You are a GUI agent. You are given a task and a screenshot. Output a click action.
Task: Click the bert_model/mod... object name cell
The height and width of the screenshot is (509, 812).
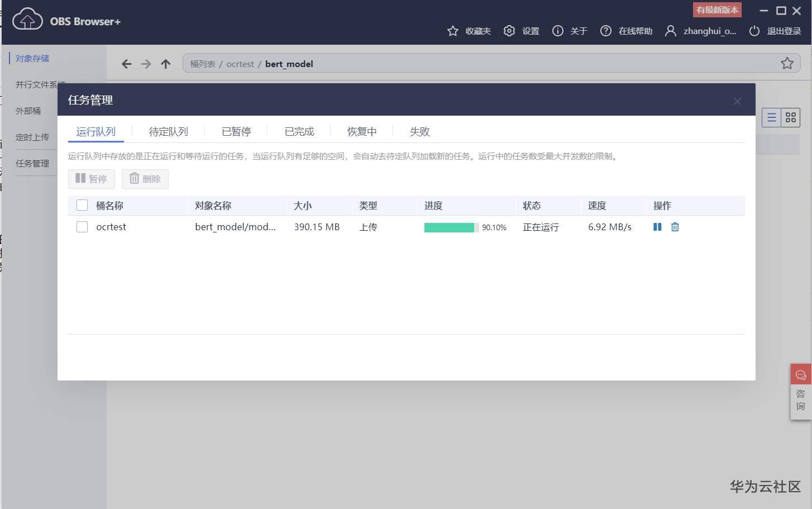pyautogui.click(x=235, y=227)
